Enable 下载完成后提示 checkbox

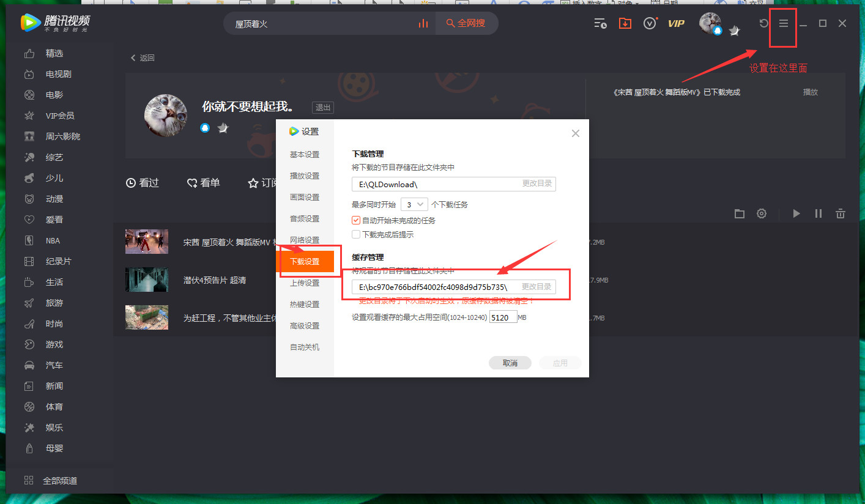click(x=356, y=234)
